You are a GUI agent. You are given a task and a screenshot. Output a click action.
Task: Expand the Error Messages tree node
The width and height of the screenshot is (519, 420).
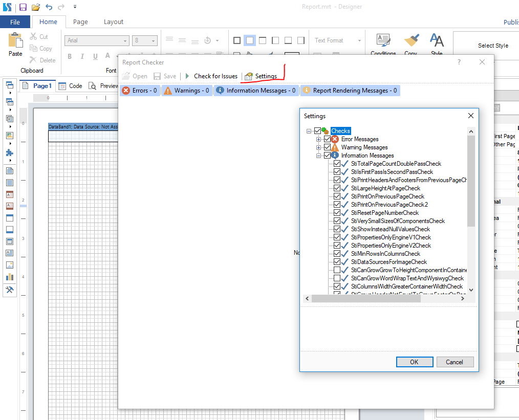[319, 139]
